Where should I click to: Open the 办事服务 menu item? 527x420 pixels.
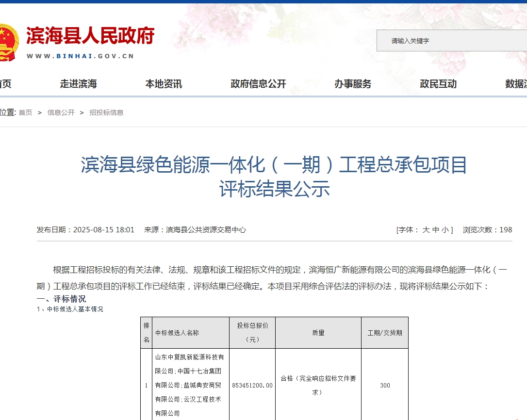tap(353, 84)
